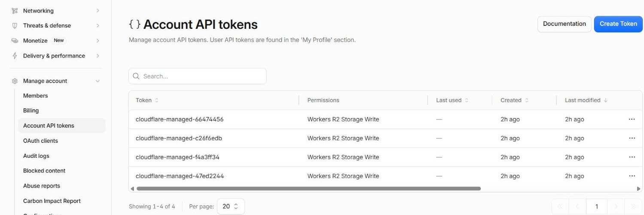The height and width of the screenshot is (215, 644).
Task: Open Members in the sidebar
Action: tap(36, 95)
